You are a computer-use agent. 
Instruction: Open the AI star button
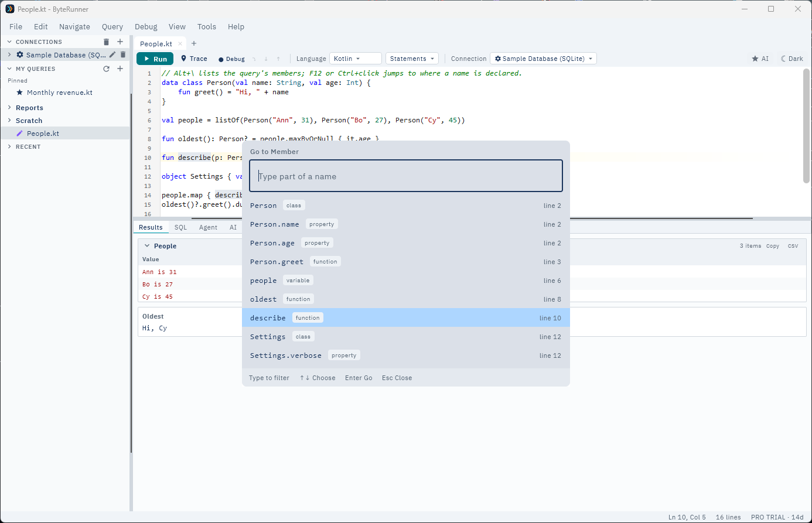pyautogui.click(x=760, y=59)
